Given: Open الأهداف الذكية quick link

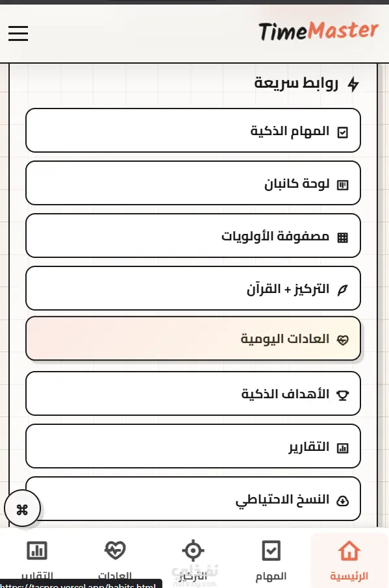Looking at the screenshot, I should click(x=193, y=393).
